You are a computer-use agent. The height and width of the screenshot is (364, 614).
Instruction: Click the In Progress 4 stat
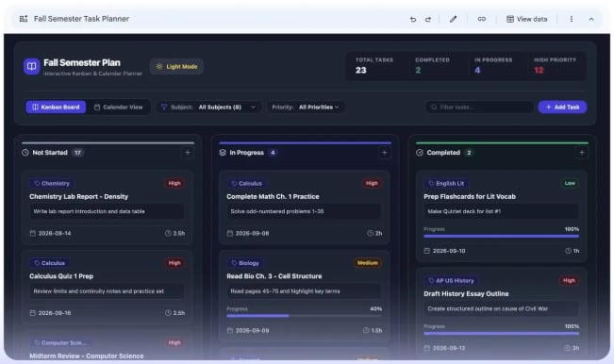pos(493,66)
